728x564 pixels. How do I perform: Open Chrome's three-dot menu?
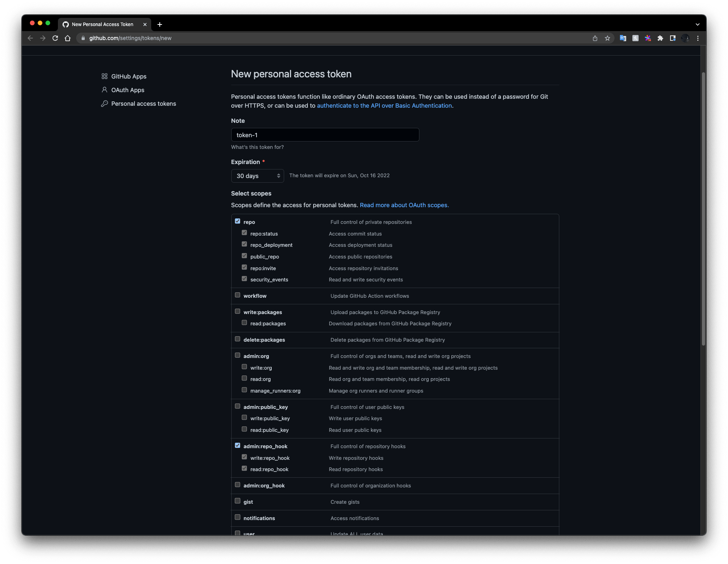point(698,38)
